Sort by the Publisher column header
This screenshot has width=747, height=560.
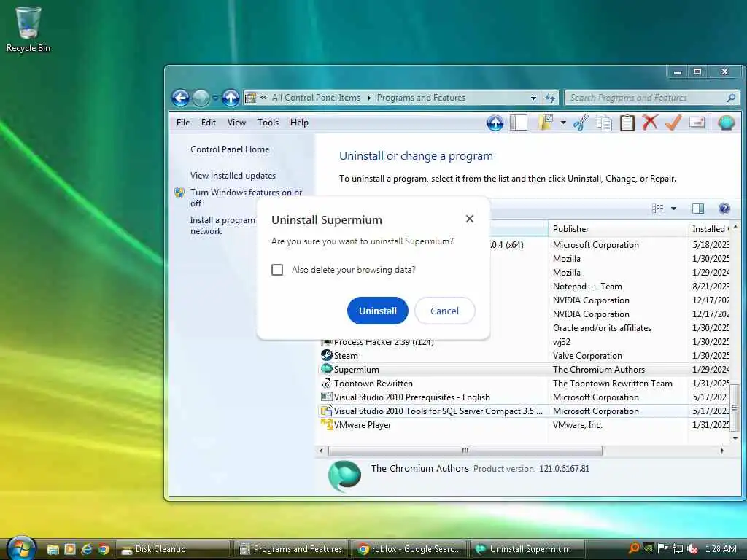tap(618, 229)
